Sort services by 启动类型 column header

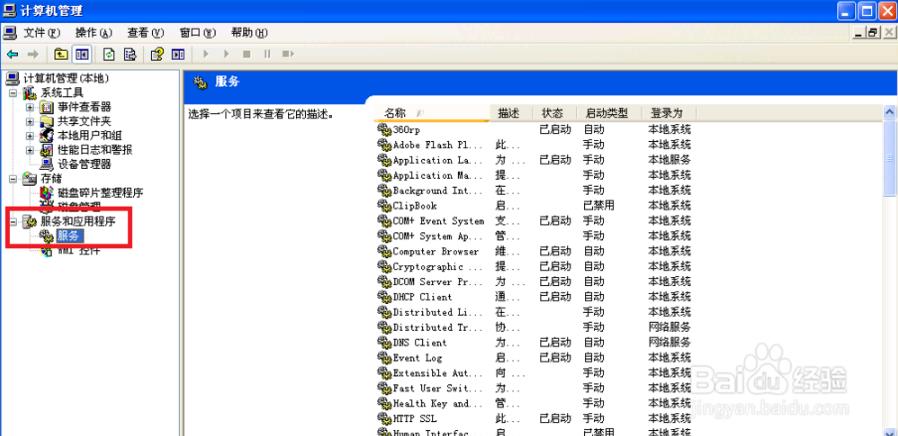pyautogui.click(x=607, y=113)
